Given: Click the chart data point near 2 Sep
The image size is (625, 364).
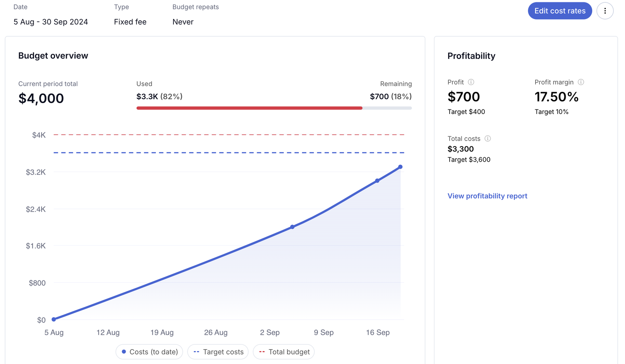Looking at the screenshot, I should [x=292, y=227].
